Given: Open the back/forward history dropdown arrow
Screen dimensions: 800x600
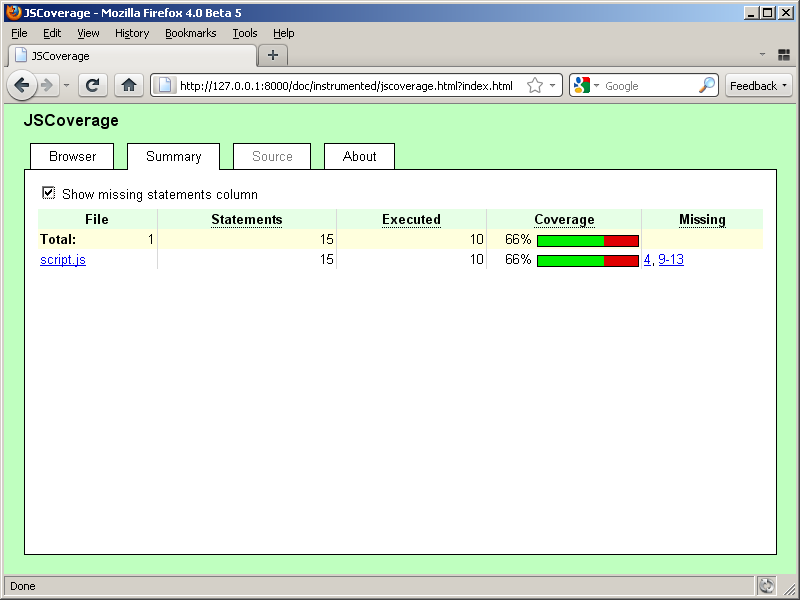Looking at the screenshot, I should 66,85.
